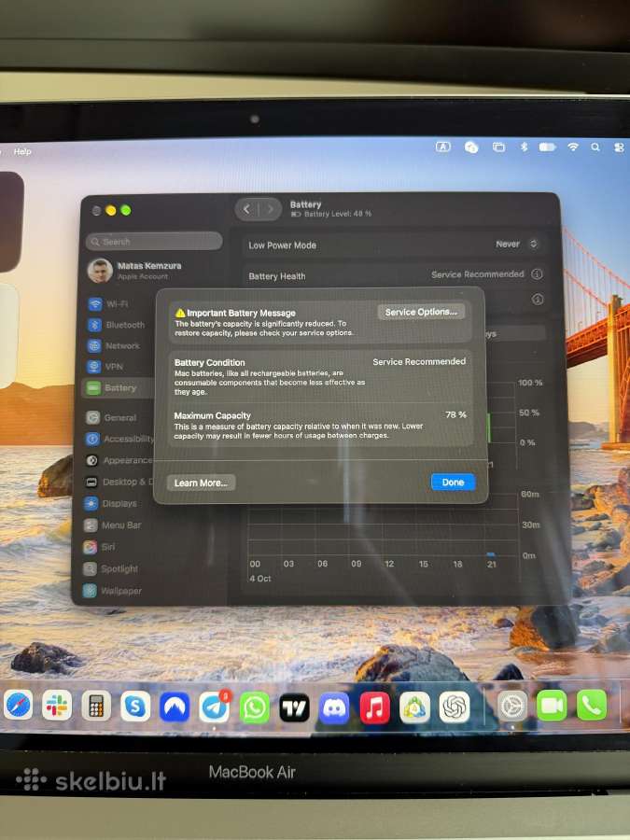Open the Bluetooth menu bar status icon
Screen dimensions: 630x840
pyautogui.click(x=525, y=147)
